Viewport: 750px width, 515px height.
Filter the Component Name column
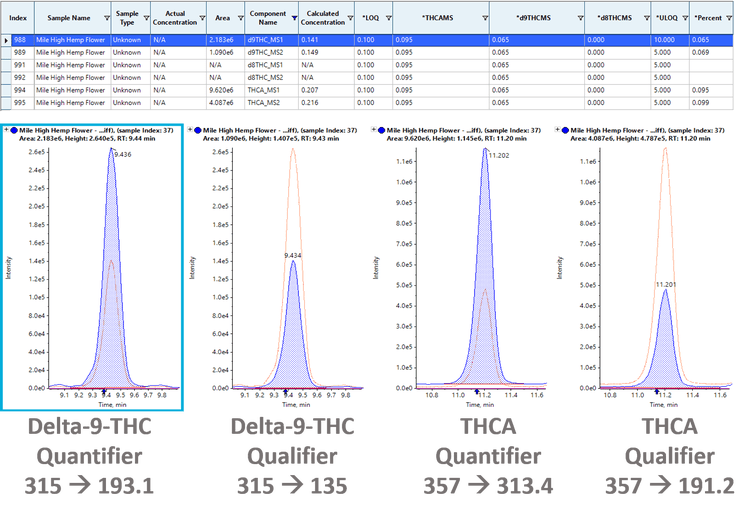tap(295, 18)
